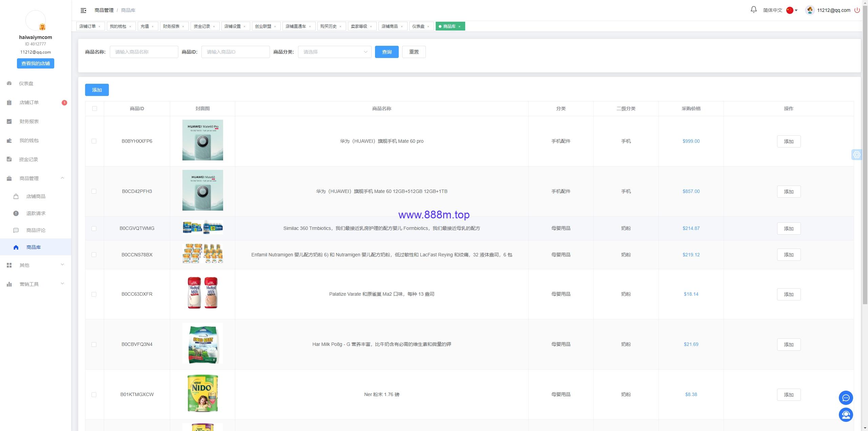Check the row B0CCNS78BX checkbox
The image size is (868, 431).
[94, 255]
